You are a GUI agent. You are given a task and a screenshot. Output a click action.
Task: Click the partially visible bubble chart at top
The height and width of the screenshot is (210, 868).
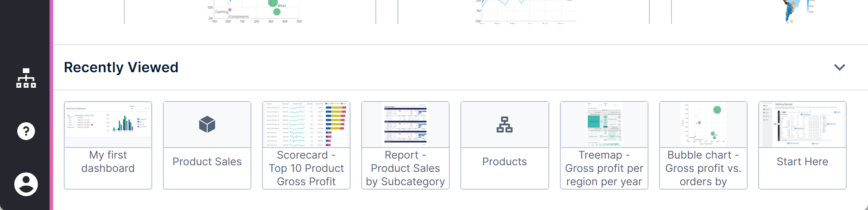256,12
